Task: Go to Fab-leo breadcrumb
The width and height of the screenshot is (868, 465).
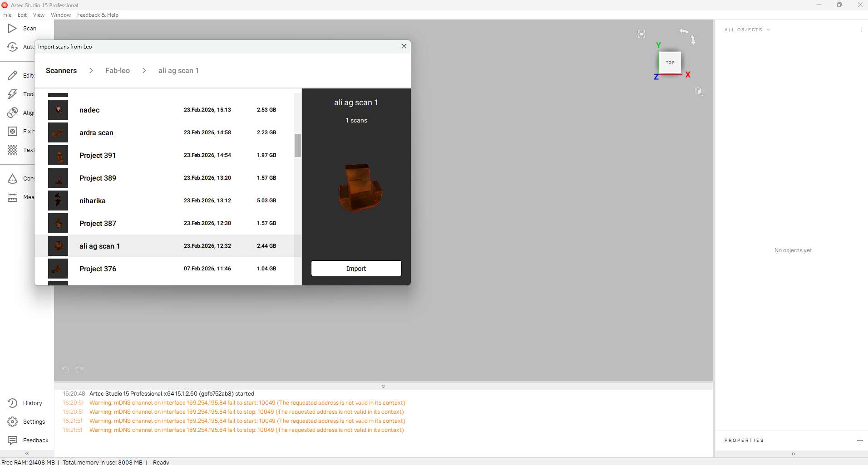Action: click(118, 71)
